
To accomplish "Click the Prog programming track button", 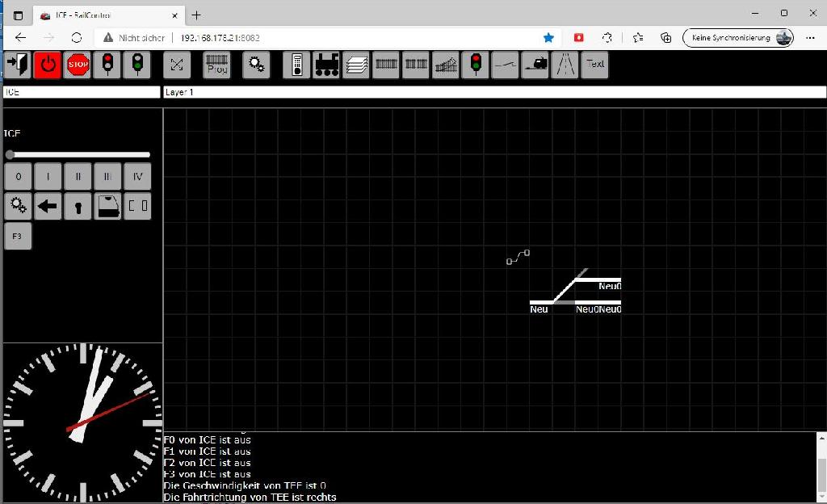I will (x=216, y=65).
